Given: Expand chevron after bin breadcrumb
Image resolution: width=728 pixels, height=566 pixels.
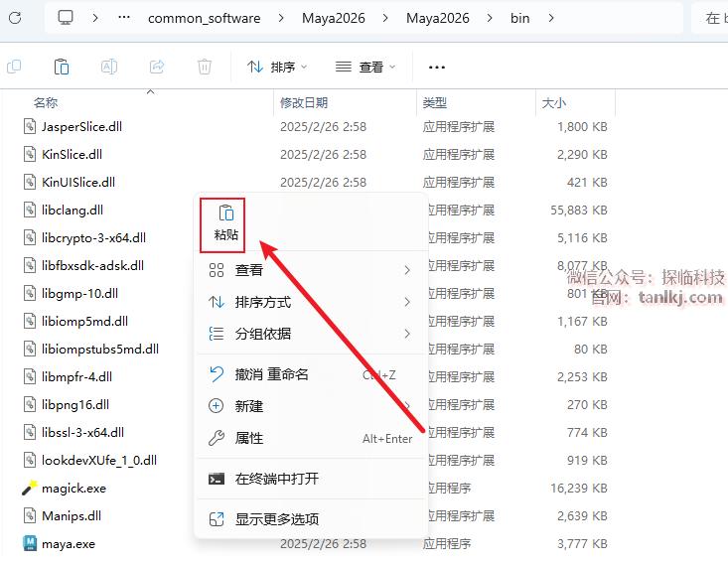Looking at the screenshot, I should pos(551,18).
